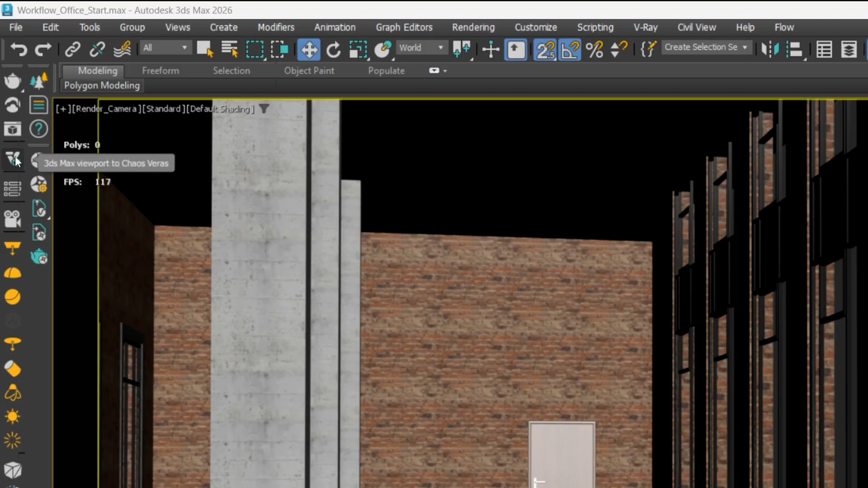Click Default Shading viewport label

221,109
